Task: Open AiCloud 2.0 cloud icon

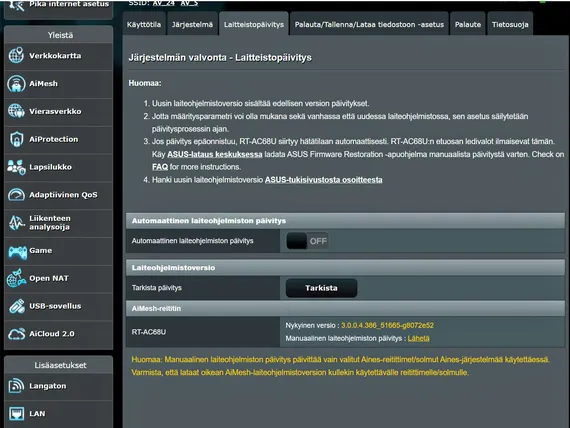Action: [16, 334]
